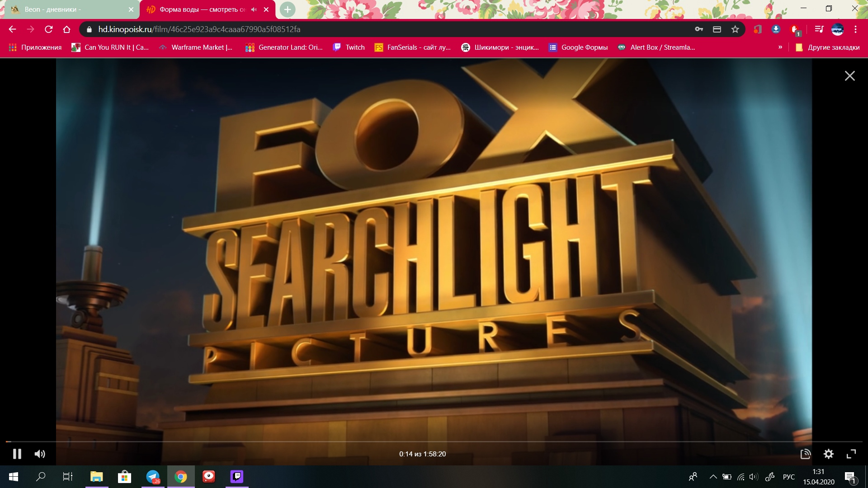Enter fullscreen mode in player
The height and width of the screenshot is (488, 868).
(x=851, y=454)
